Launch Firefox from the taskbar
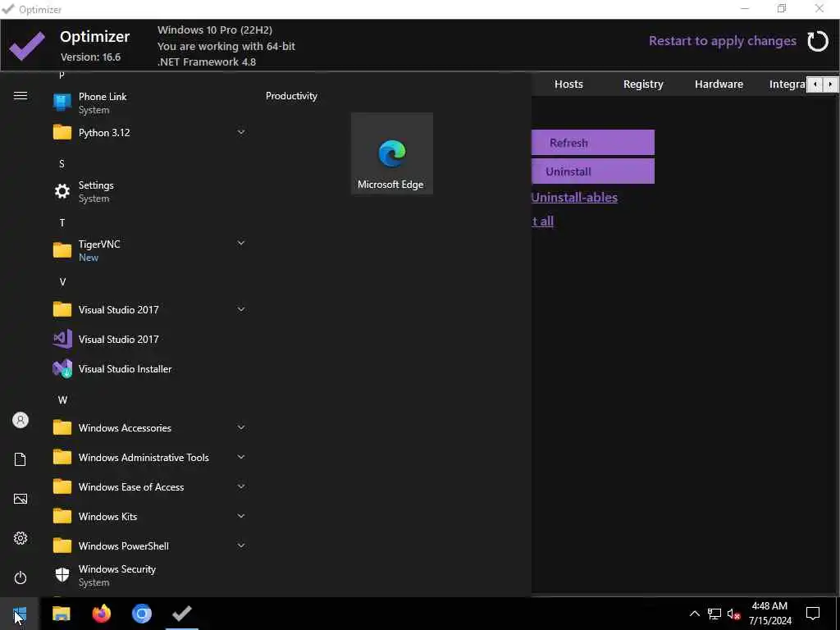This screenshot has height=630, width=840. (x=101, y=614)
